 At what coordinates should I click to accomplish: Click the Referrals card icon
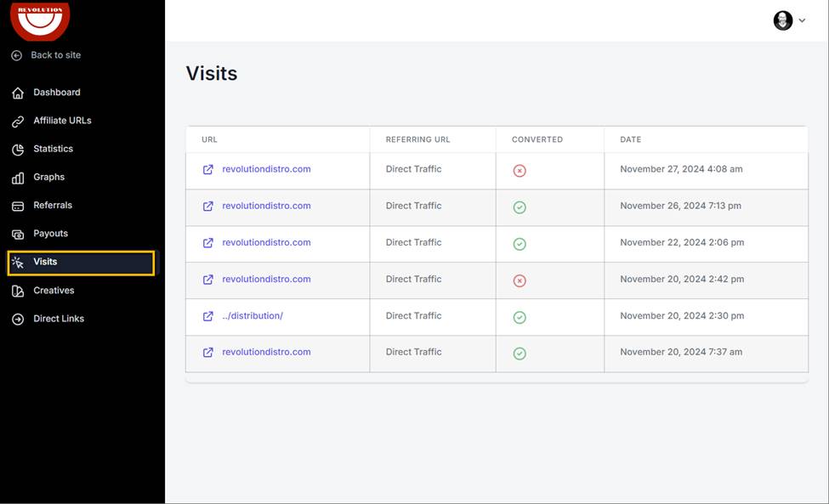(18, 206)
